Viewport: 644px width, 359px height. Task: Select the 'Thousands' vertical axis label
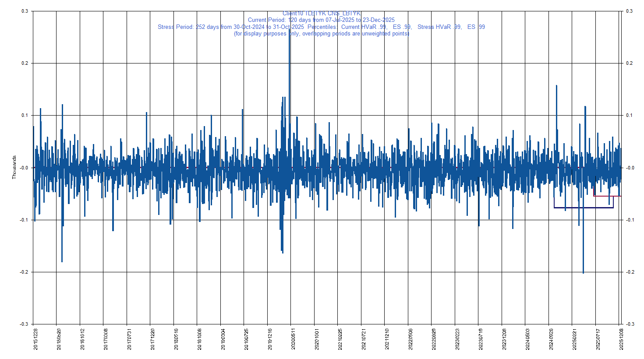point(14,167)
